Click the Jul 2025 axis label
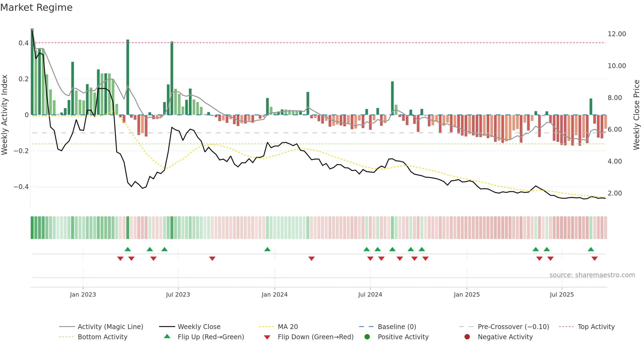The image size is (644, 362). coord(562,294)
